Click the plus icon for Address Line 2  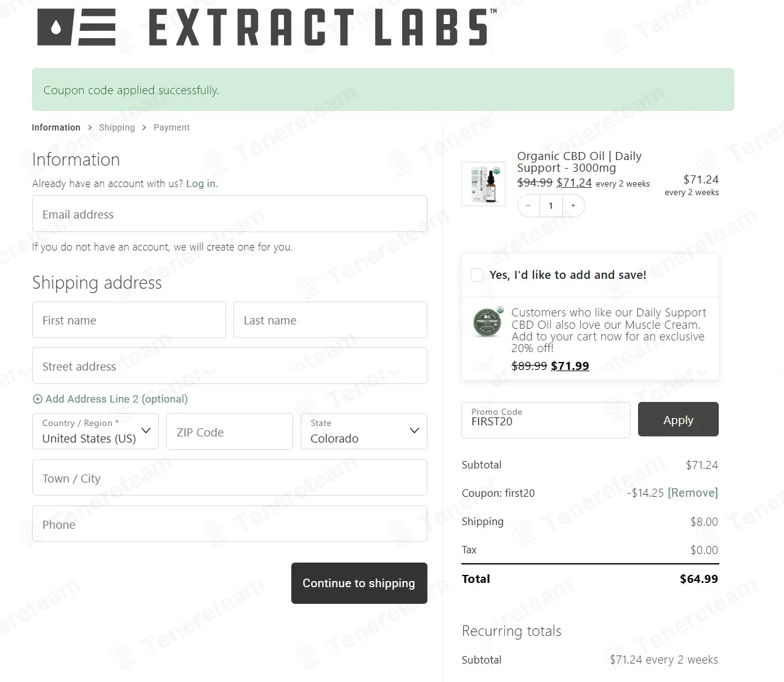(x=38, y=399)
